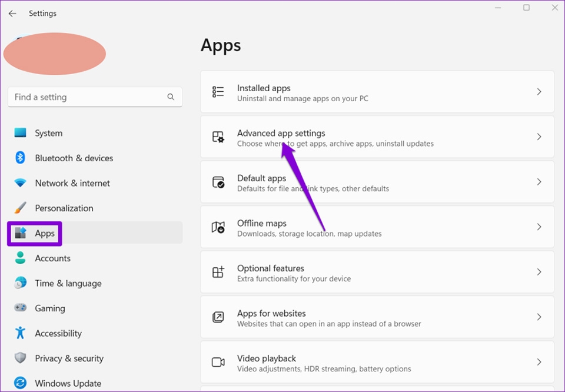The width and height of the screenshot is (565, 392).
Task: Click the Offline maps icon
Action: pyautogui.click(x=218, y=227)
